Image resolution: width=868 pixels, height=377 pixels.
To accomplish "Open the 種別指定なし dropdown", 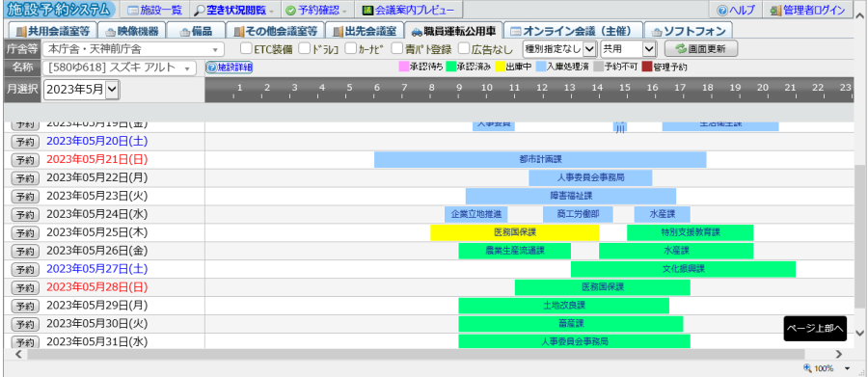I will (559, 49).
